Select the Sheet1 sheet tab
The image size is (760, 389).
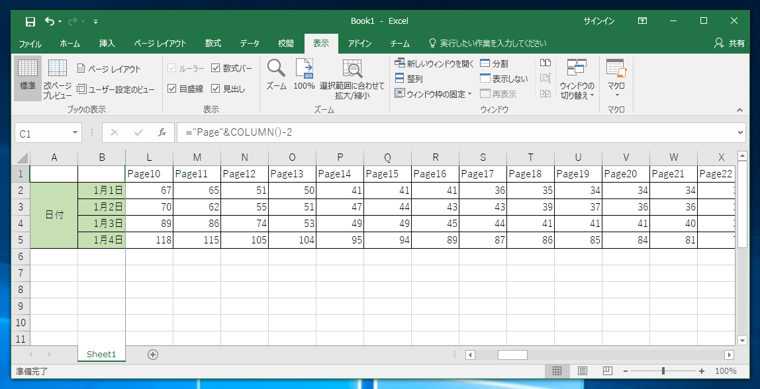pos(101,354)
